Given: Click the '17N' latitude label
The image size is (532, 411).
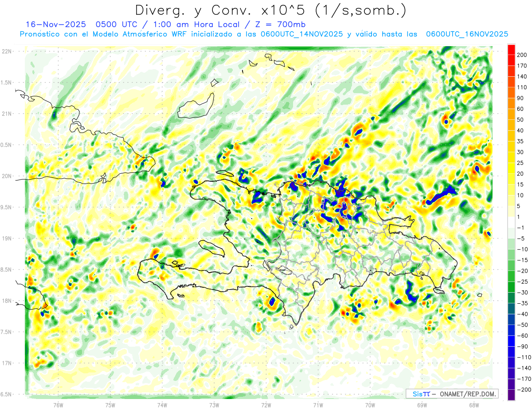Looking at the screenshot, I should (x=6, y=363).
